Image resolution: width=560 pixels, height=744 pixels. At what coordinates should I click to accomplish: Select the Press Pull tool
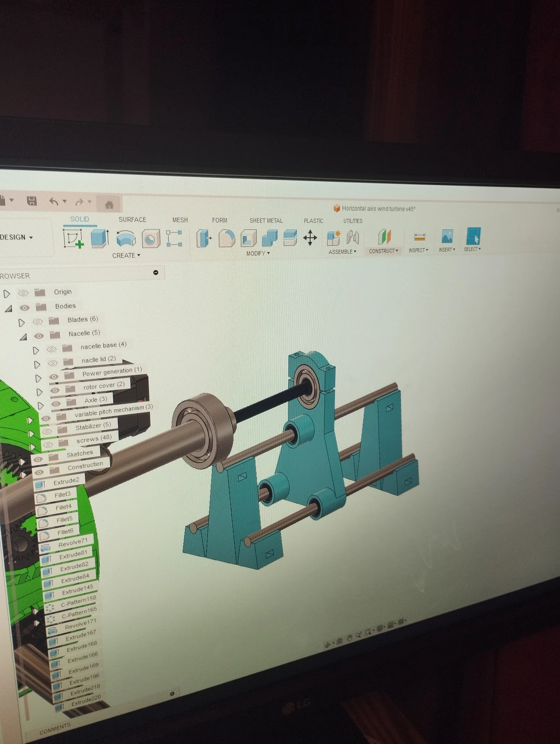click(x=203, y=238)
